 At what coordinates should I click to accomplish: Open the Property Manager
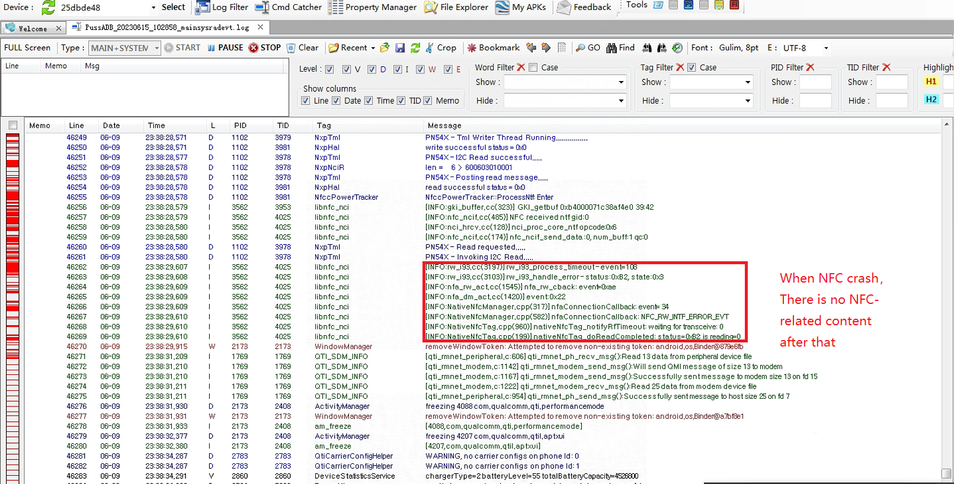click(x=372, y=7)
